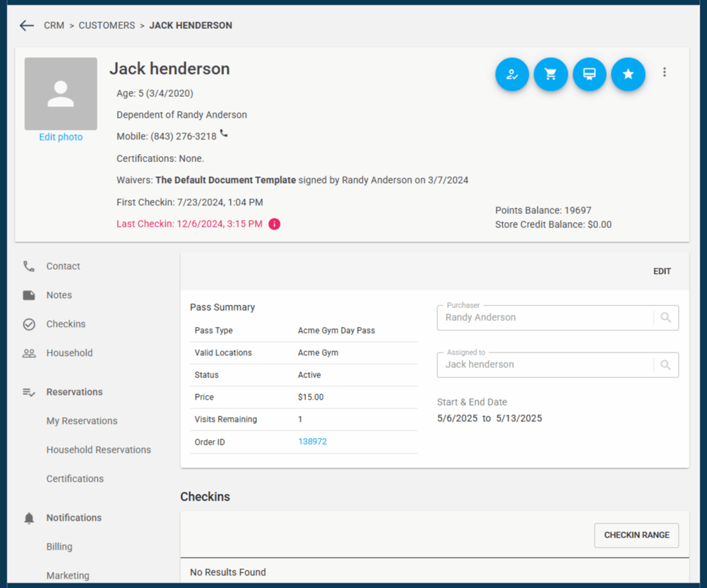The width and height of the screenshot is (707, 588).
Task: Click the point-of-sale register icon button
Action: [589, 74]
